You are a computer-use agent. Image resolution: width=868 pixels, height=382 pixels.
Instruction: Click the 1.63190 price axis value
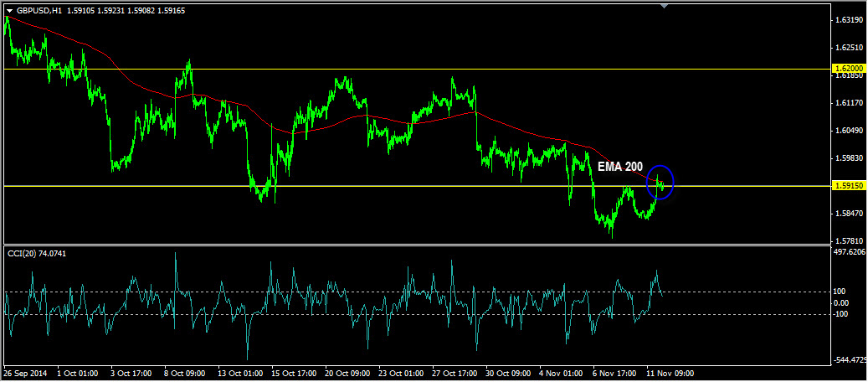click(850, 20)
